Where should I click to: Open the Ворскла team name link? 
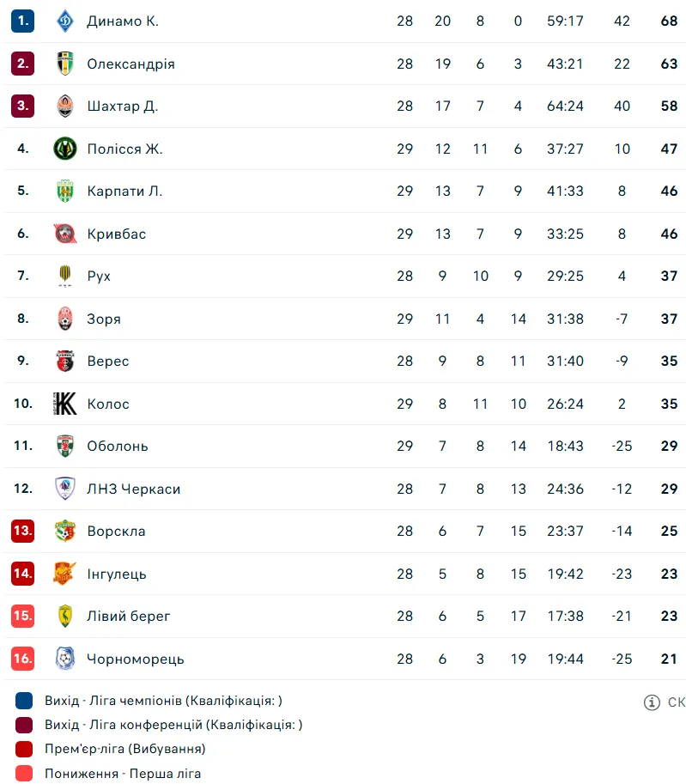coord(116,531)
